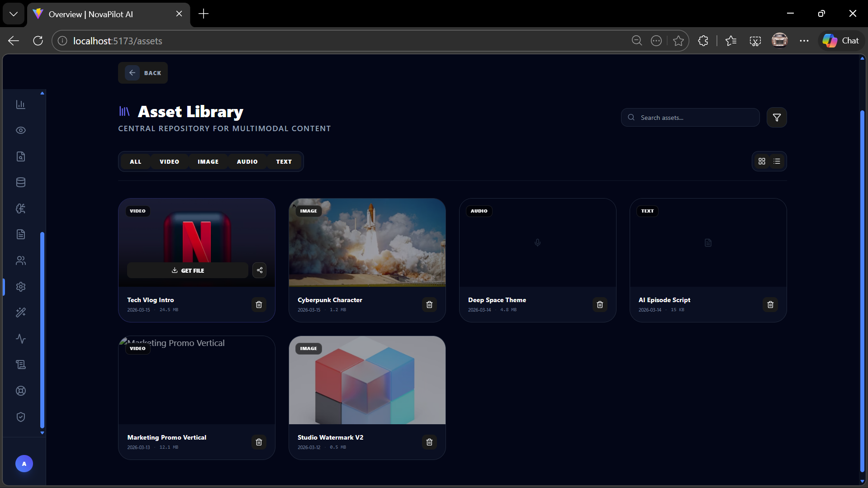Open the shield icon in sidebar

pos(21,417)
